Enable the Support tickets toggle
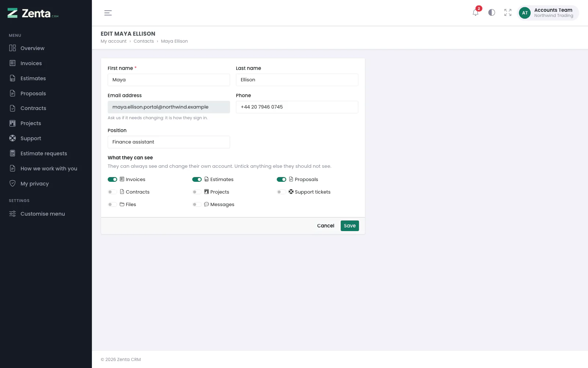 282,192
